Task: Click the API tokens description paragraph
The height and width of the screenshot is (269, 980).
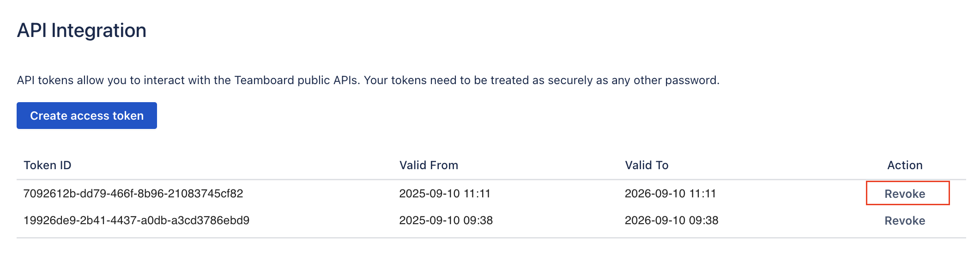Action: (x=368, y=80)
